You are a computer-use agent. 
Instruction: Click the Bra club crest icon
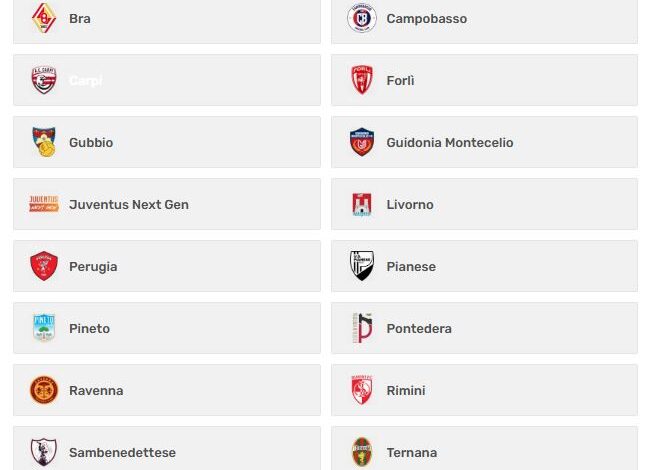point(44,18)
